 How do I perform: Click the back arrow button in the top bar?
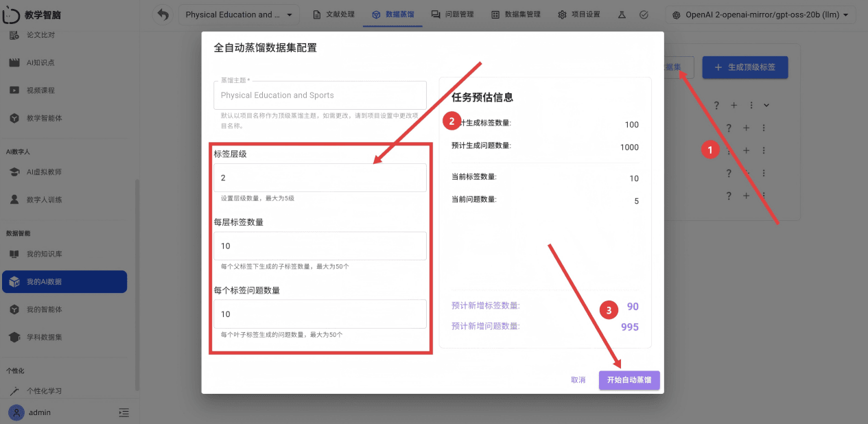point(163,14)
